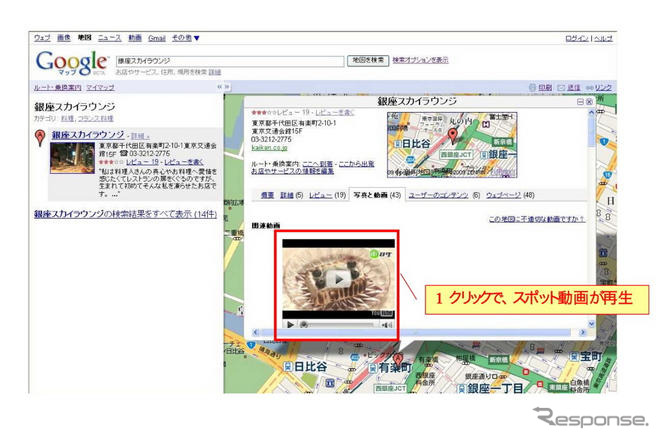Click the ログイン link
This screenshot has height=439, width=660.
(x=577, y=38)
